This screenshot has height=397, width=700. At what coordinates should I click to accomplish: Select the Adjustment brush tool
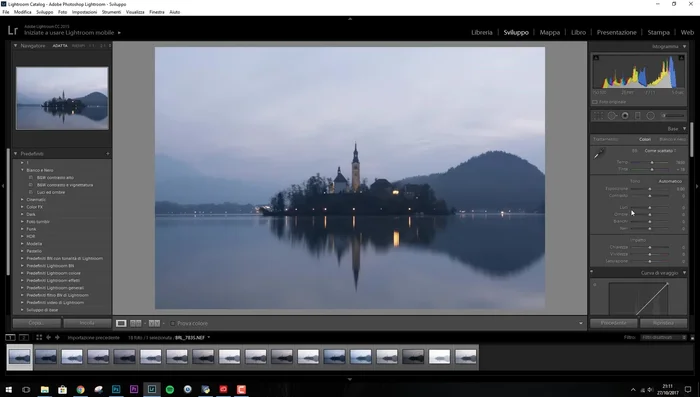pos(673,116)
